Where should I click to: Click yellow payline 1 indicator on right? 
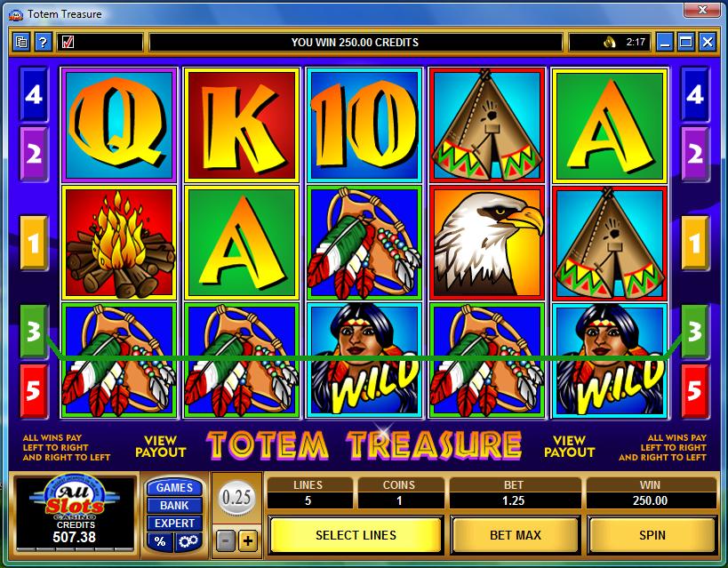(x=694, y=243)
